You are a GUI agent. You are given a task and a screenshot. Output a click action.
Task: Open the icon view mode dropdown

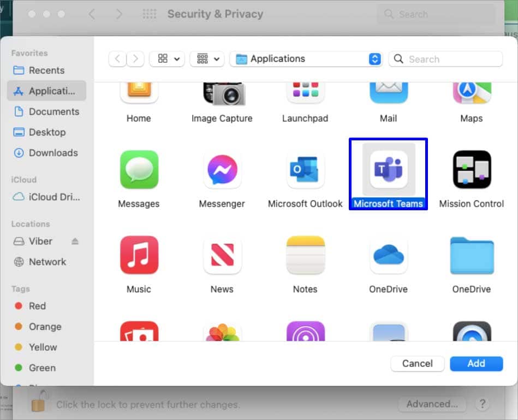(x=167, y=59)
